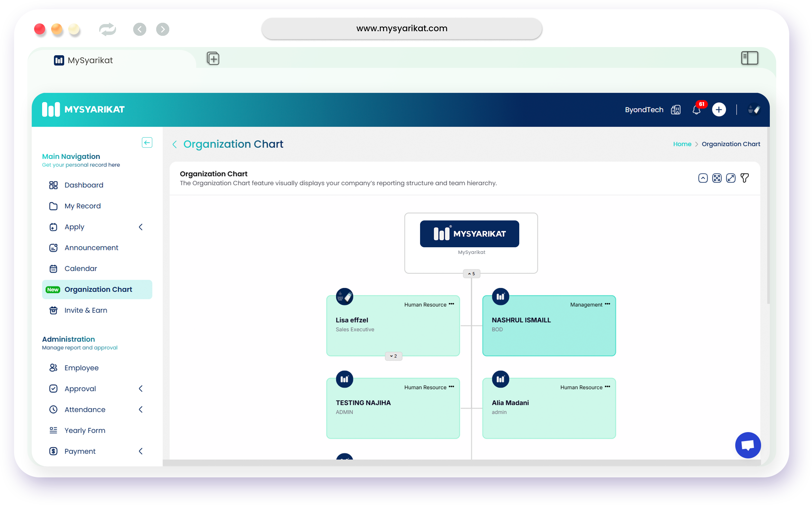Viewport: 812px width, 505px height.
Task: Open TESTING NAJIHA card's three-dot menu
Action: coord(452,387)
